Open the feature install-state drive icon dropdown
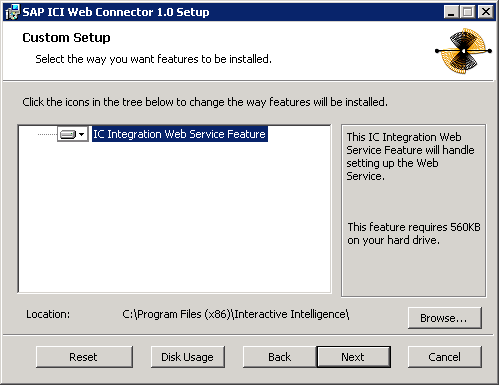 (x=73, y=134)
